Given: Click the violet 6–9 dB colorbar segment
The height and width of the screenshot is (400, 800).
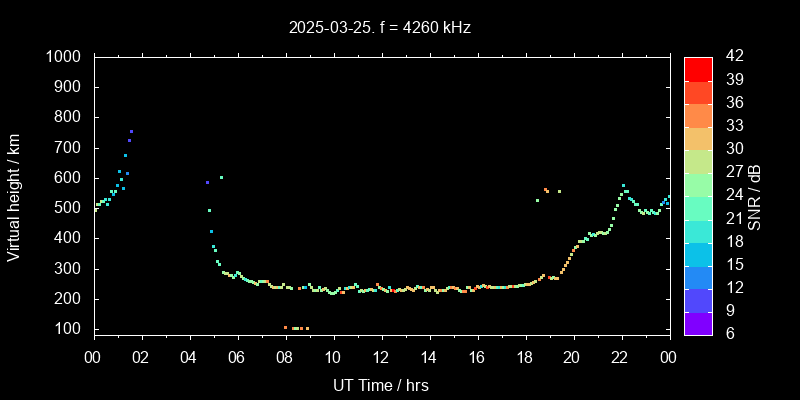Looking at the screenshot, I should click(698, 322).
